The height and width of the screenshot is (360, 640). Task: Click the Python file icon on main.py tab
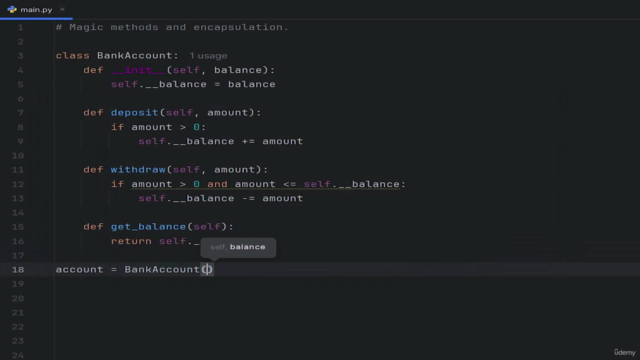click(12, 9)
